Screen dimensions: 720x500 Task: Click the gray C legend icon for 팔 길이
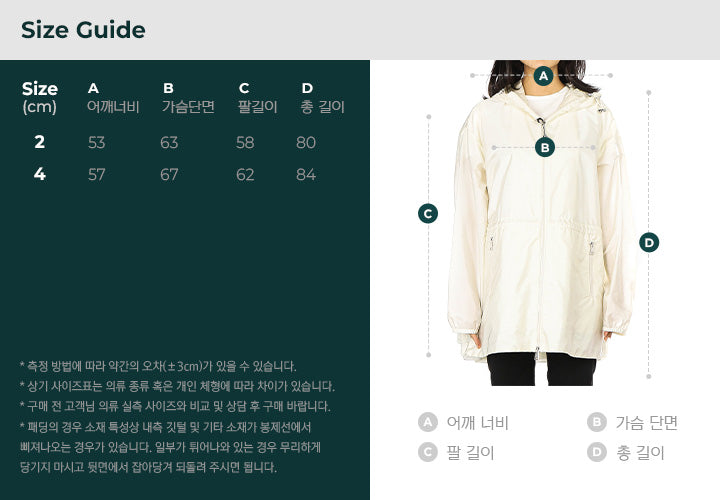click(x=428, y=453)
